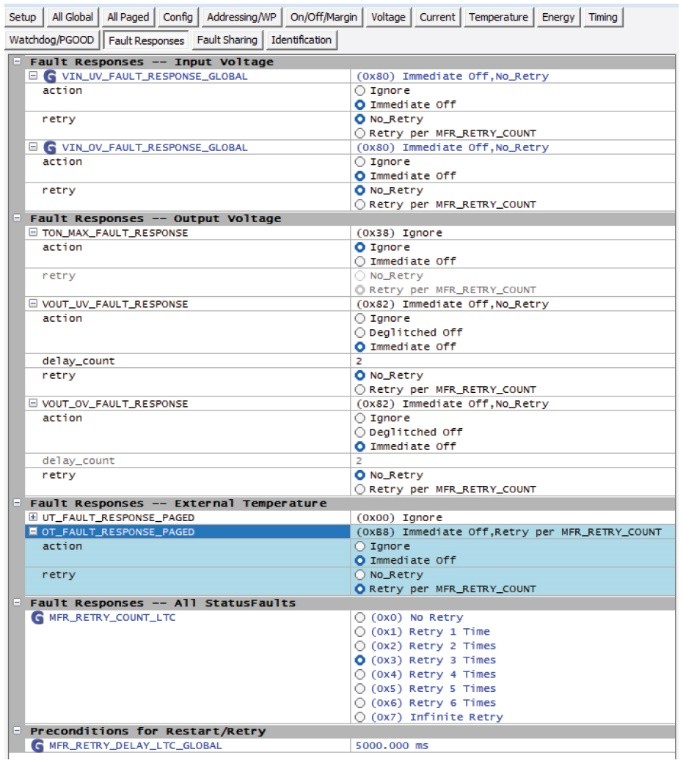Image resolution: width=683 pixels, height=763 pixels.
Task: Collapse the OT_FAULT_RESPONSE_PAGED row
Action: pos(33,532)
